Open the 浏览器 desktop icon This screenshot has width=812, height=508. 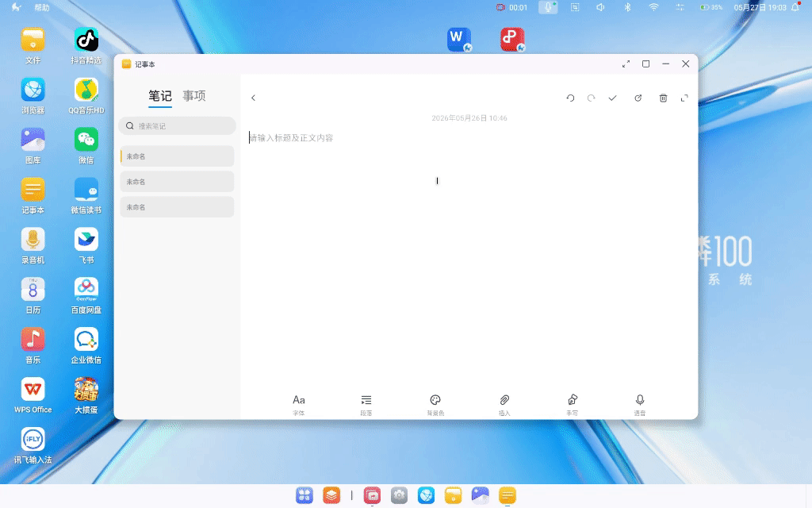[33, 95]
